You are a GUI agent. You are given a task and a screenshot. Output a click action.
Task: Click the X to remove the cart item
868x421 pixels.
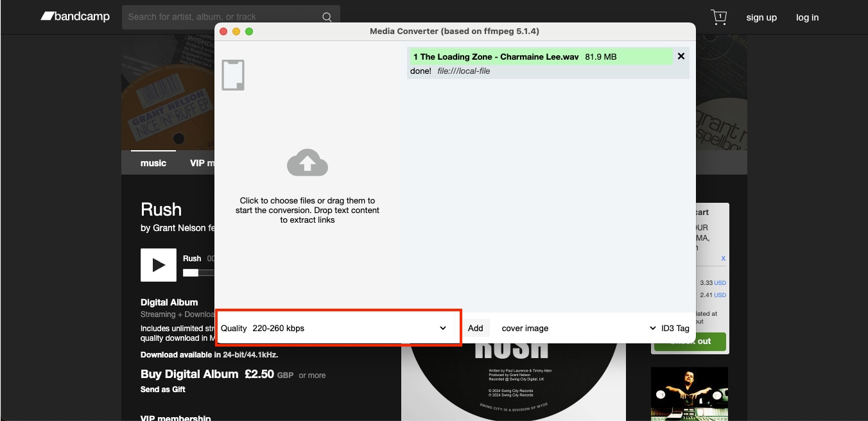723,258
